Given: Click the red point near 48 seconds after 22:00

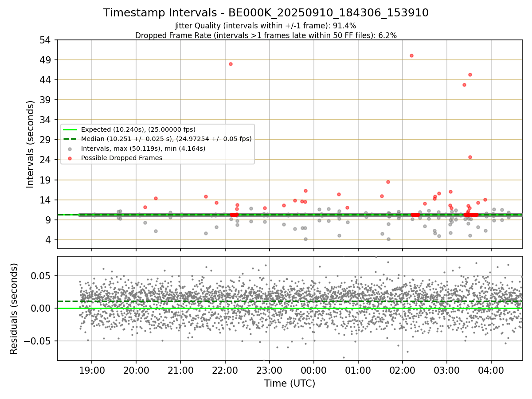Looking at the screenshot, I should click(231, 64).
